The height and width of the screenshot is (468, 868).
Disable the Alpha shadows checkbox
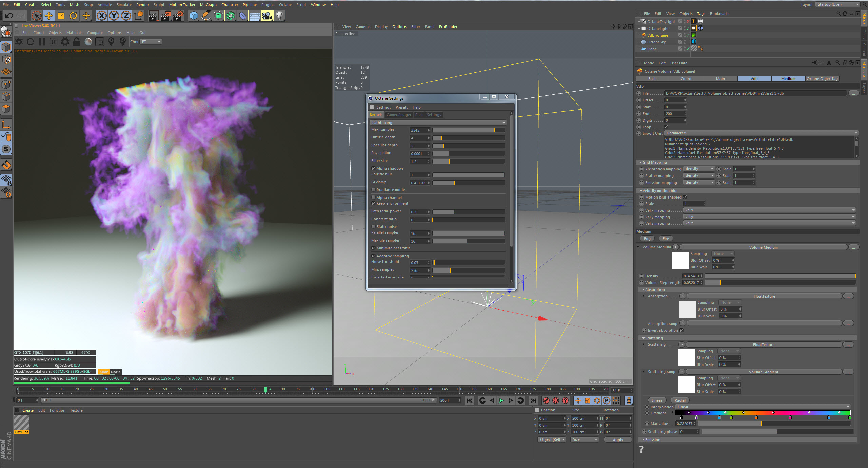tap(373, 168)
